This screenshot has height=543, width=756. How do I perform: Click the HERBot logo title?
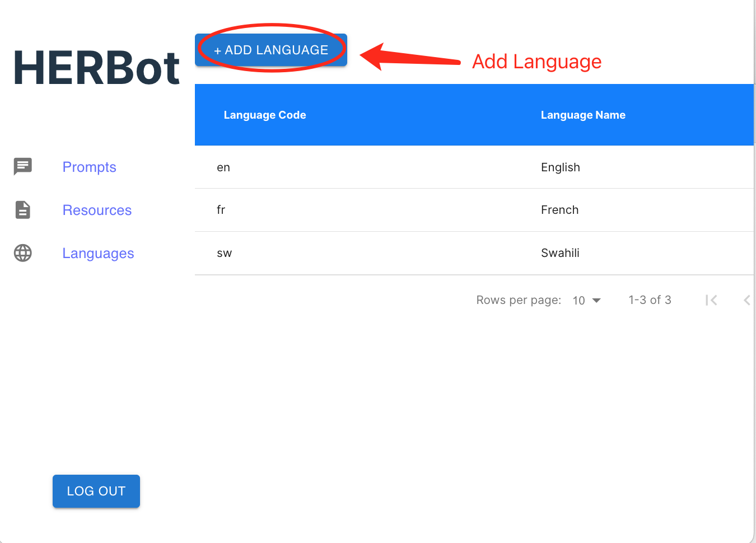[96, 68]
